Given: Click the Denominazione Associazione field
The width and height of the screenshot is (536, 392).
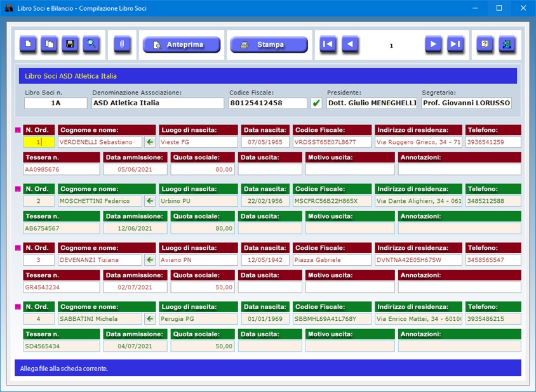Looking at the screenshot, I should click(157, 103).
